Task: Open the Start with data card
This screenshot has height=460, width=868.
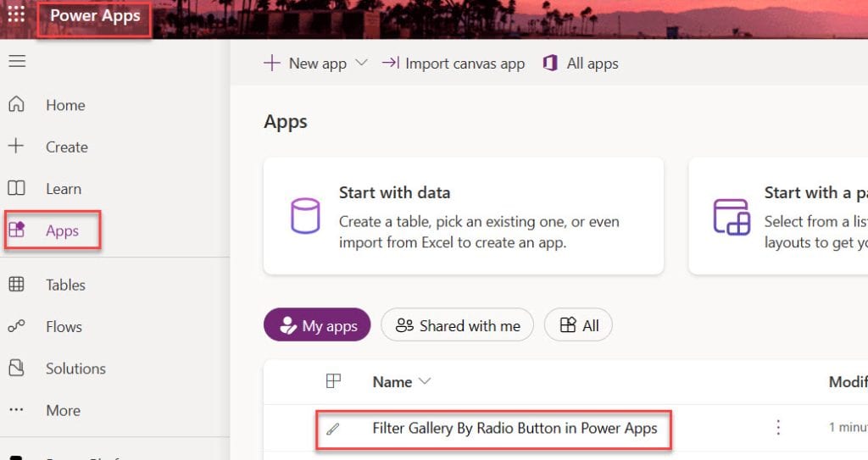Action: tap(464, 216)
